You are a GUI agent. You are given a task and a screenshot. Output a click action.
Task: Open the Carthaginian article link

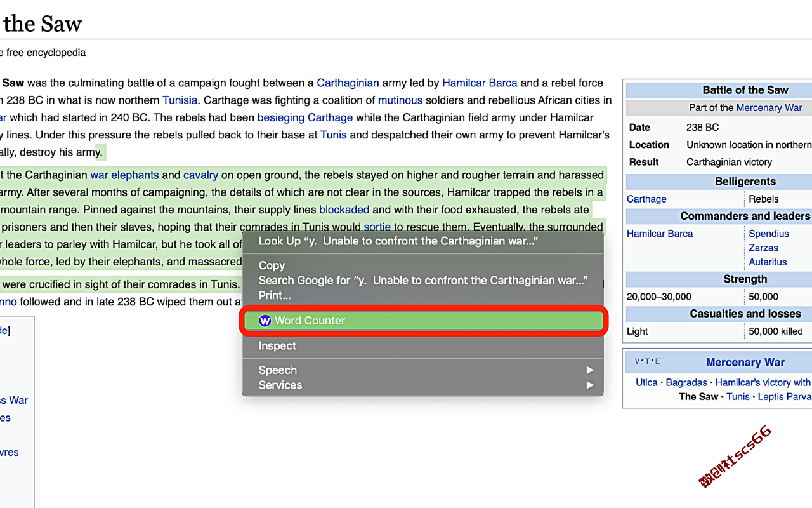pyautogui.click(x=348, y=83)
